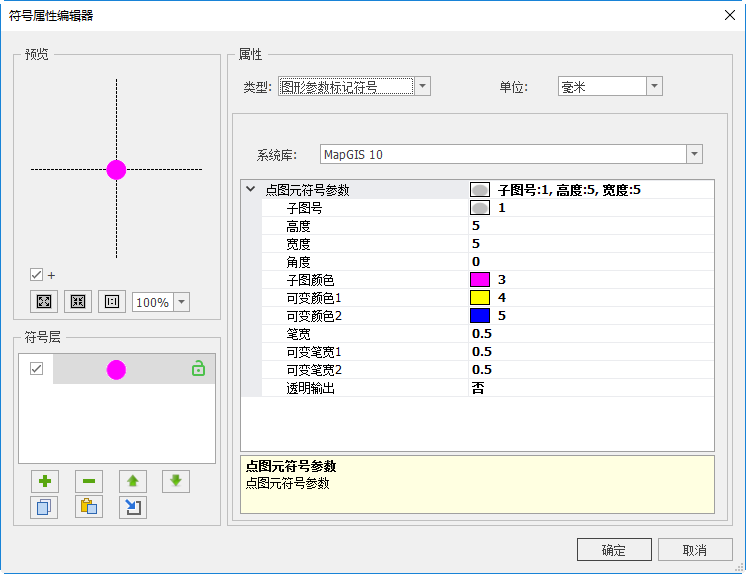Viewport: 746px width, 574px height.
Task: Select the 透明输出 property row
Action: [x=311, y=387]
